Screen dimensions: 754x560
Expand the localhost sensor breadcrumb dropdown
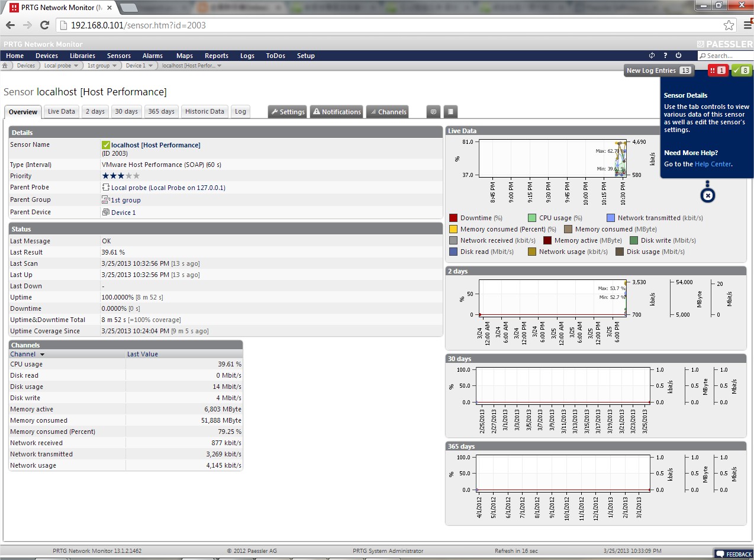coord(220,66)
